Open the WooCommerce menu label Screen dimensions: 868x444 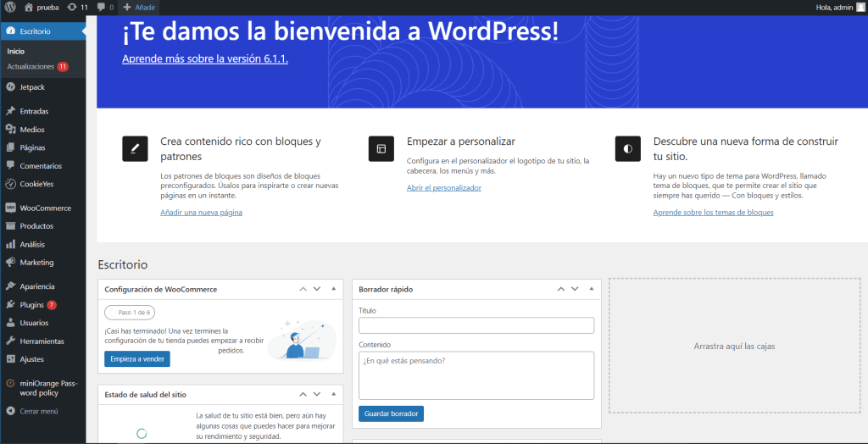click(46, 208)
